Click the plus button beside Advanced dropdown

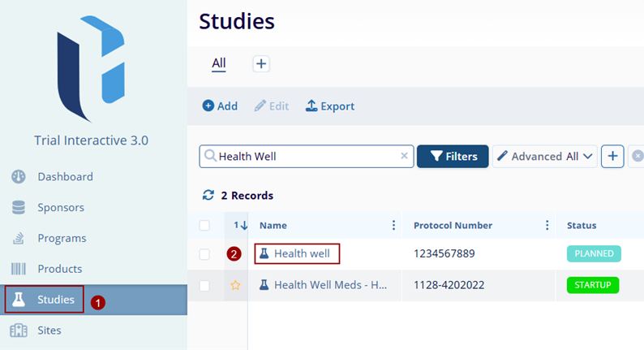[x=612, y=156]
